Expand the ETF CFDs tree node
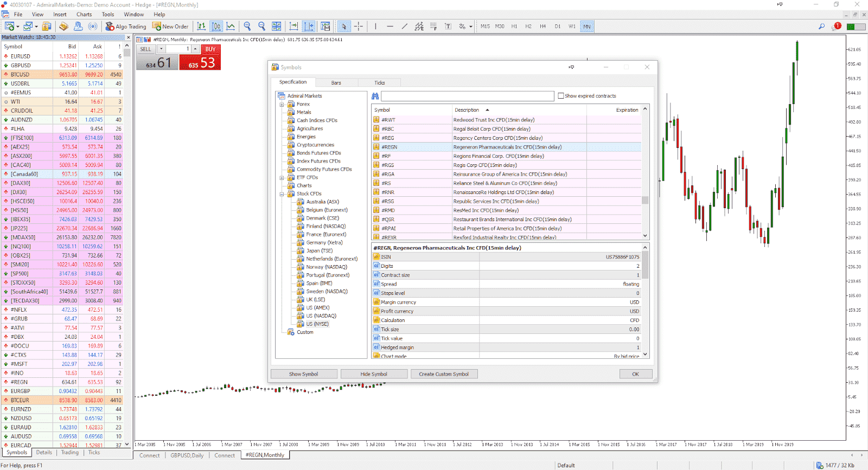Screen dimensions: 868x470 click(x=282, y=177)
